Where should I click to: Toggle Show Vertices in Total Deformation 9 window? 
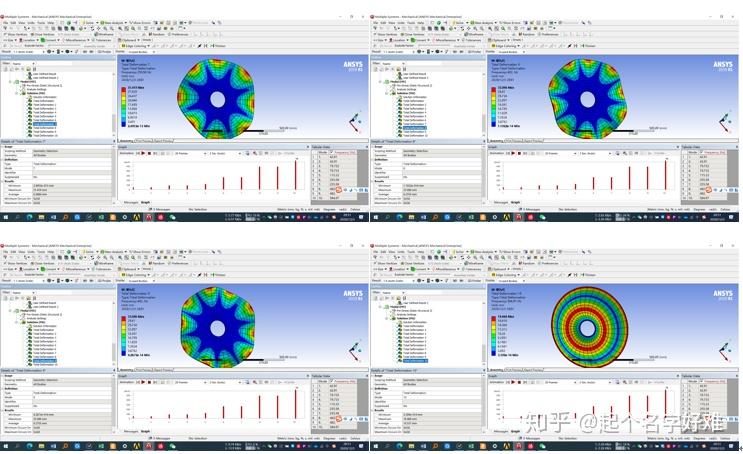click(16, 263)
